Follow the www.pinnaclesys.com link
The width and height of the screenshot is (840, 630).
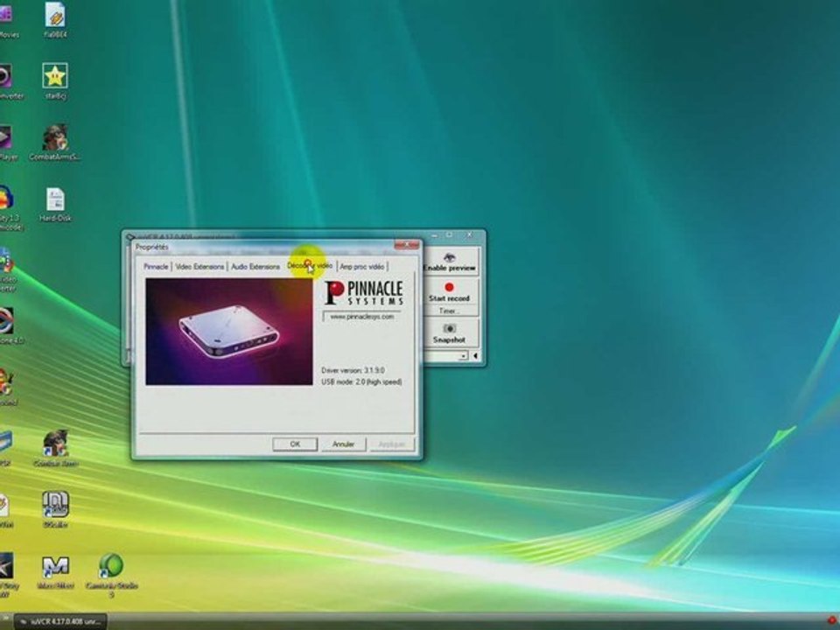click(x=362, y=317)
